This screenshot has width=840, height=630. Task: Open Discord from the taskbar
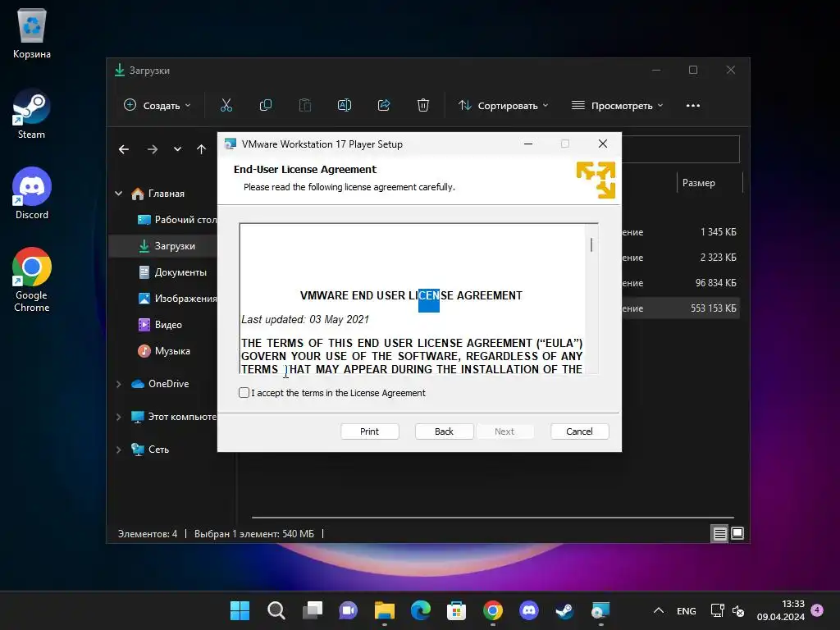(529, 610)
